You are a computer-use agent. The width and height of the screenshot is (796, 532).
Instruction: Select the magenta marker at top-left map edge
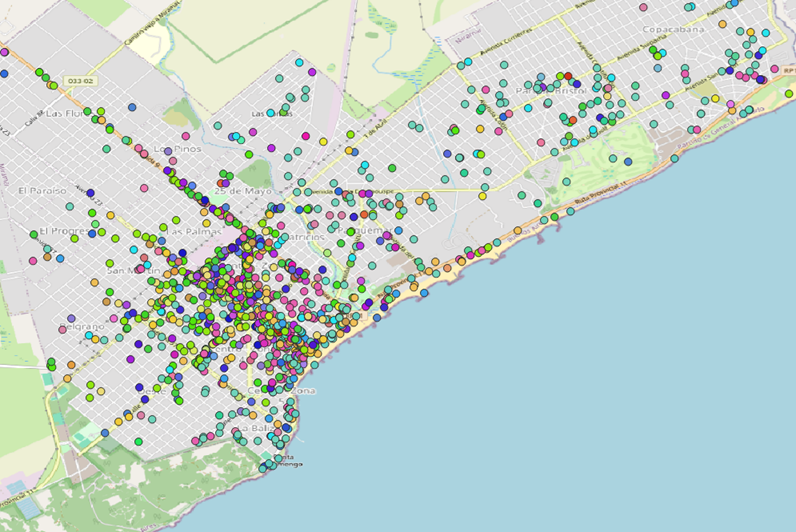click(4, 52)
